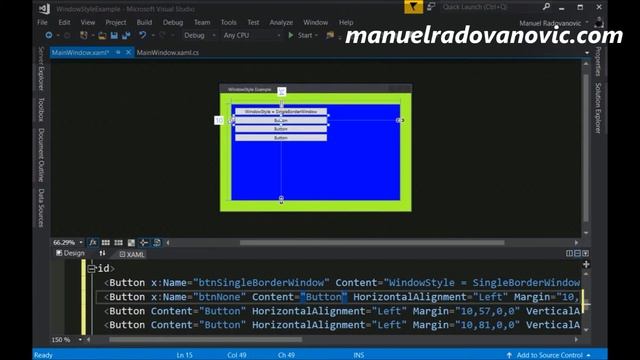Collapse the XAML pane icon

[586, 253]
